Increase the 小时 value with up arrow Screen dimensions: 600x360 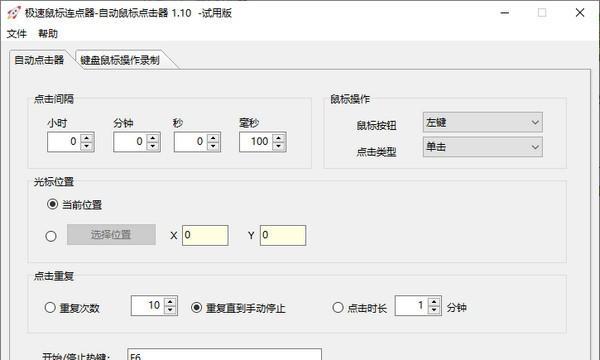point(87,138)
